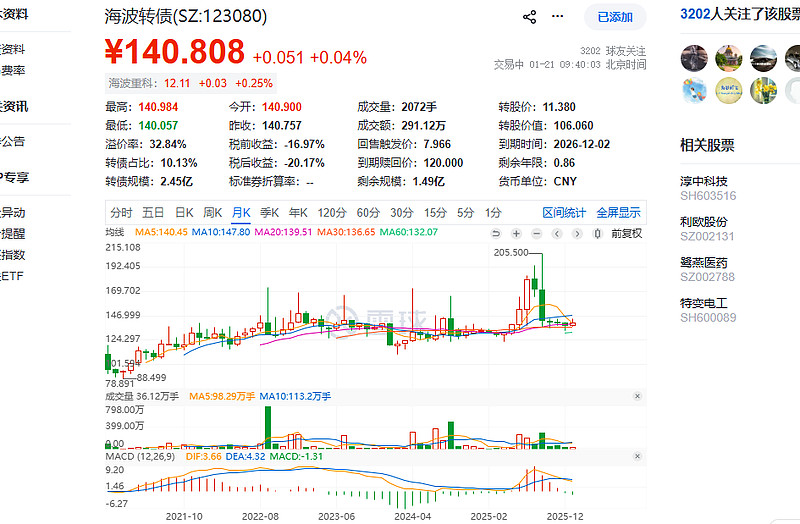
Task: Select the 120分 interval tab
Action: [x=332, y=213]
